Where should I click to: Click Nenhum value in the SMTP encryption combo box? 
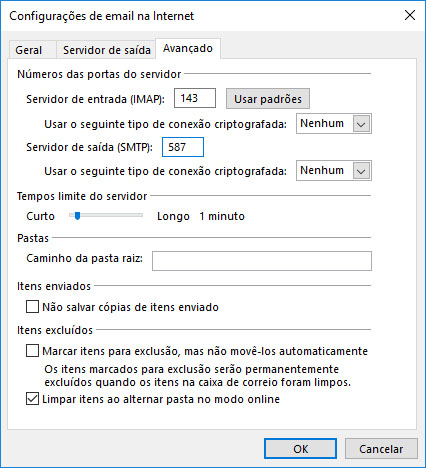tap(322, 171)
